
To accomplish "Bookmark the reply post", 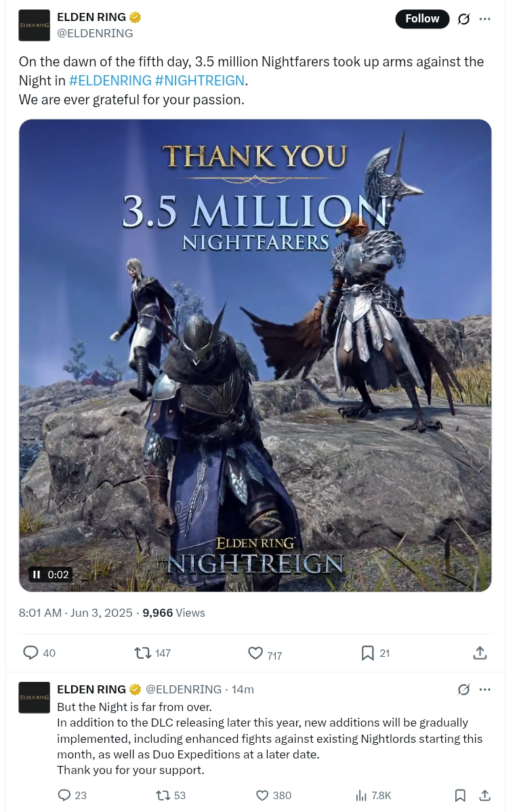I will click(460, 795).
